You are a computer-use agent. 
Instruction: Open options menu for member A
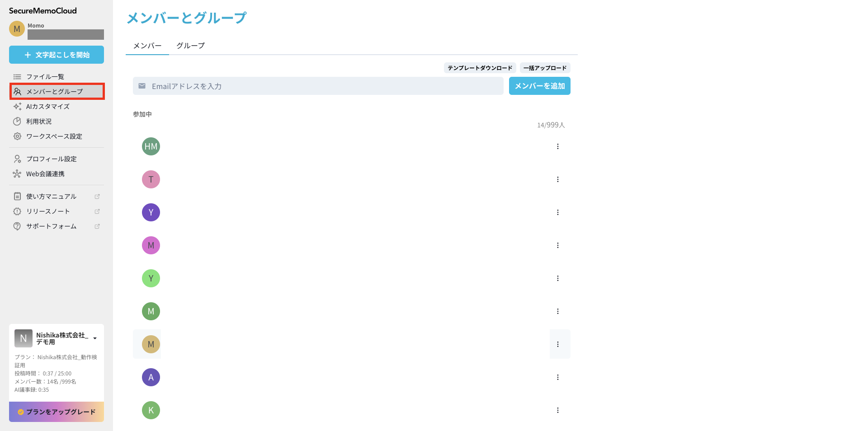pyautogui.click(x=557, y=377)
